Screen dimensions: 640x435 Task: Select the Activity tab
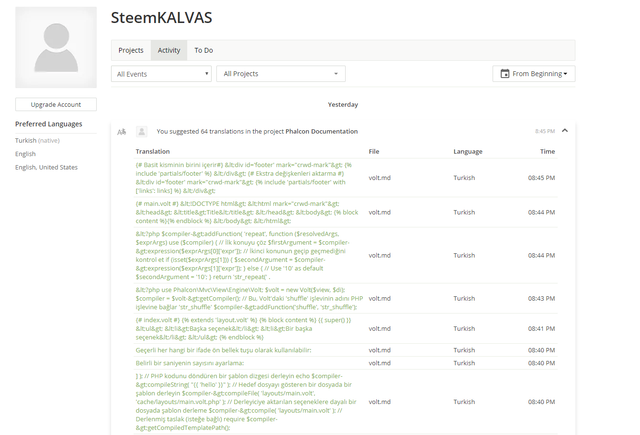pos(169,50)
